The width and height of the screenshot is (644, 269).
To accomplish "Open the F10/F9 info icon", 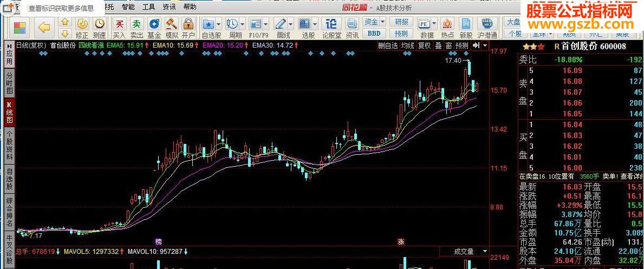I will (256, 24).
